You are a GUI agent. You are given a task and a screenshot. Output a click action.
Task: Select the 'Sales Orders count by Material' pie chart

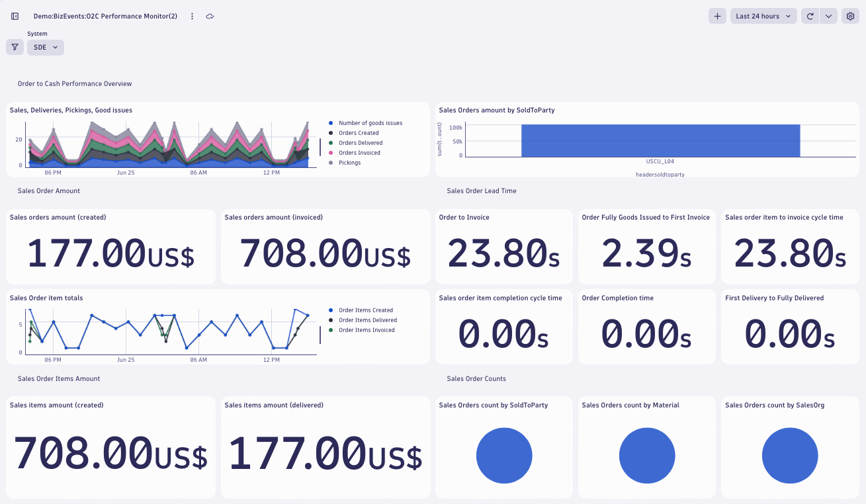pyautogui.click(x=647, y=455)
